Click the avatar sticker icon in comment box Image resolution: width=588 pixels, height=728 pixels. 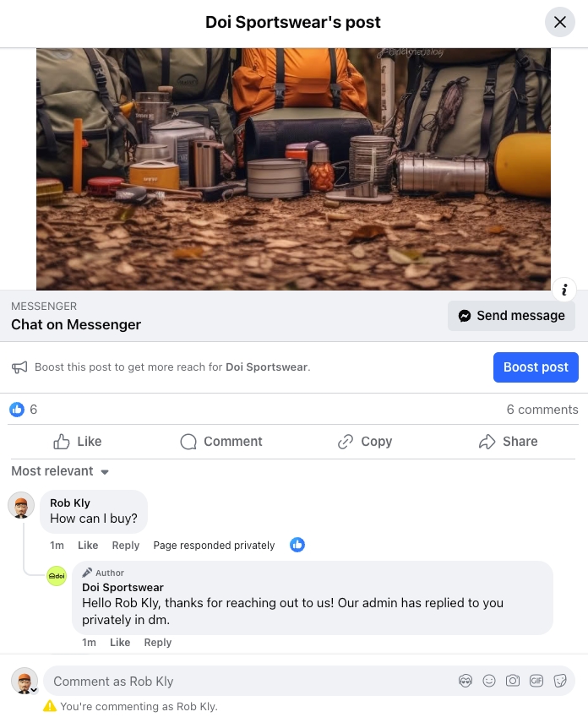465,681
